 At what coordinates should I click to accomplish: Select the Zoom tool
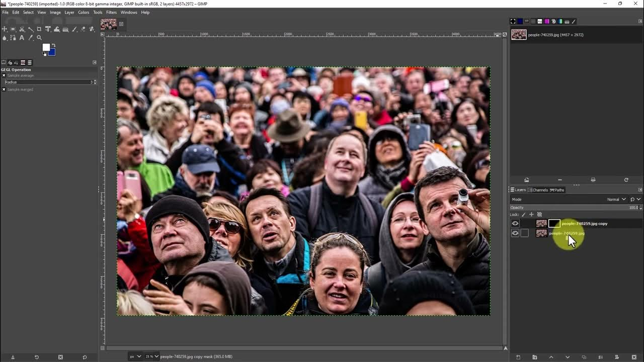coord(39,38)
